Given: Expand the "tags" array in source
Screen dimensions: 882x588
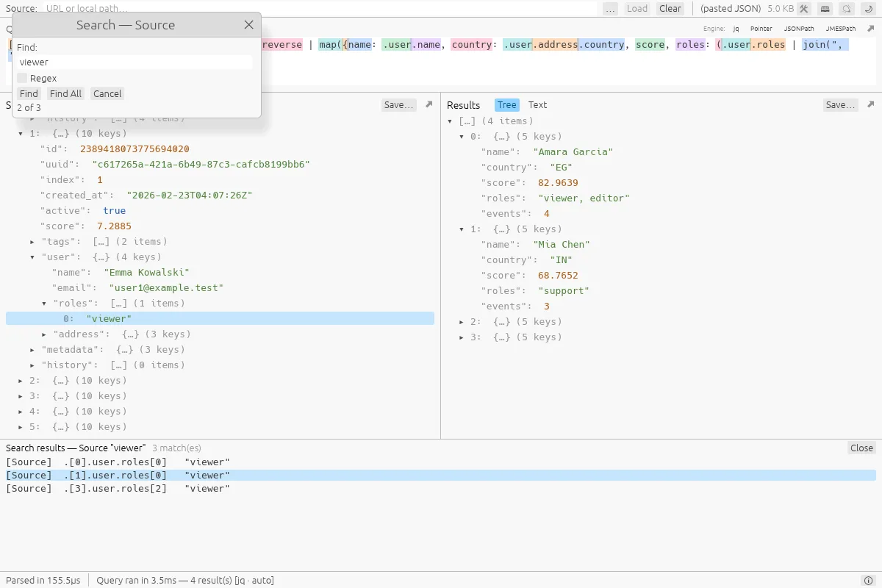Looking at the screenshot, I should (x=32, y=242).
